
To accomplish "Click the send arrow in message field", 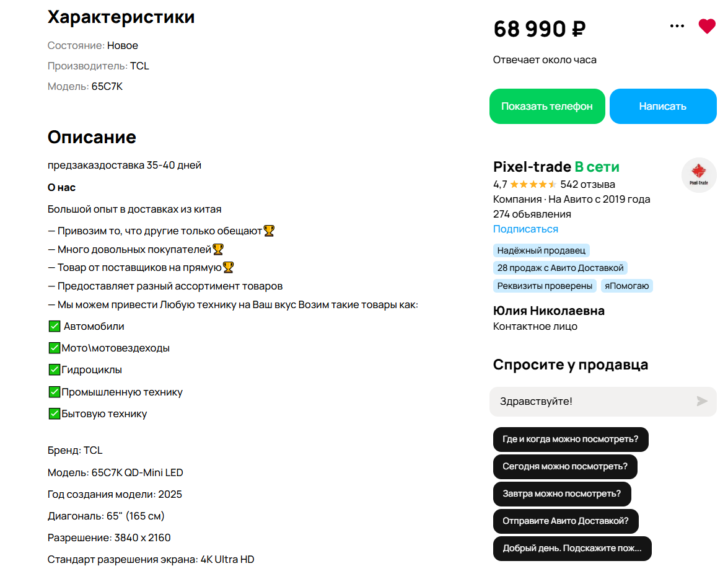I will (x=701, y=401).
